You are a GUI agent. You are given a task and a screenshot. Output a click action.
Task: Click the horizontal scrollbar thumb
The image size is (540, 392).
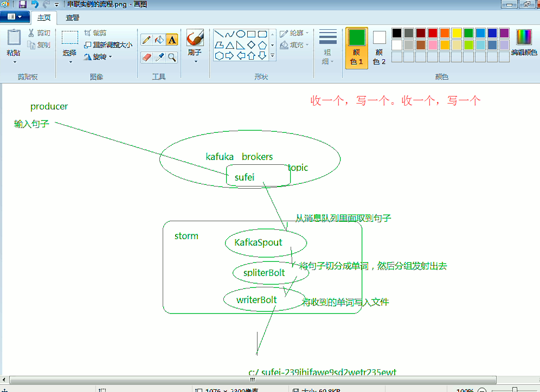tap(253, 380)
